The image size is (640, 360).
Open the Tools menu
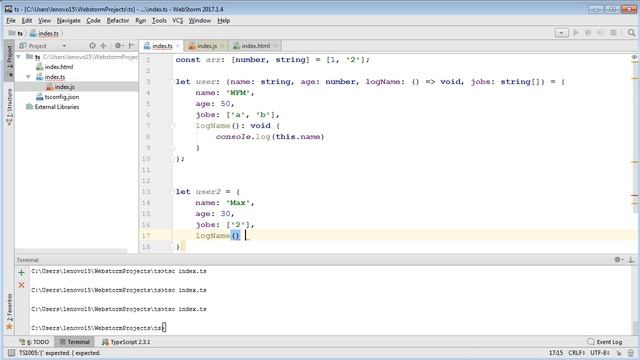(159, 20)
